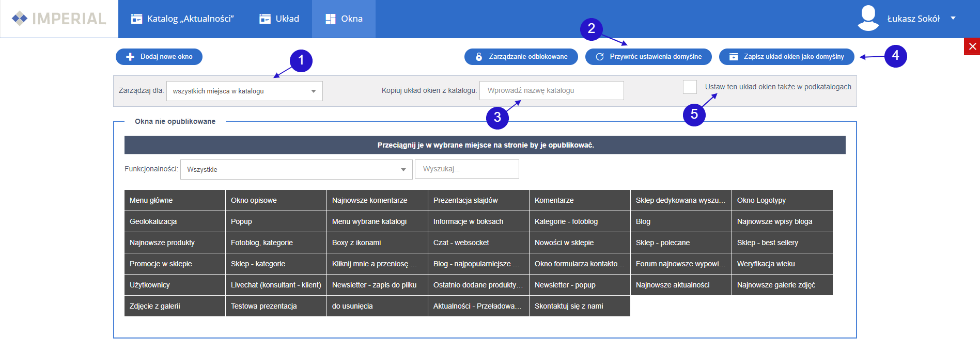Open the Katalog „Aktualności" menu

[x=182, y=19]
